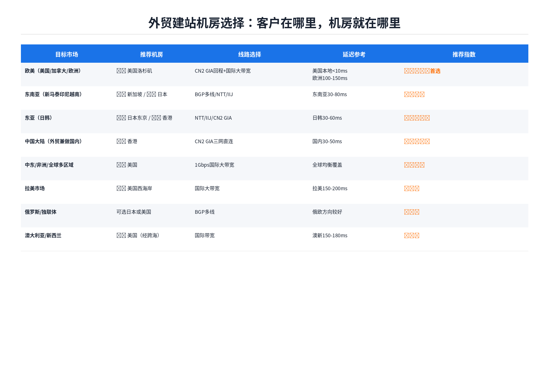Click the 可选日本或美国 cell
The width and height of the screenshot is (549, 392).
[x=134, y=212]
